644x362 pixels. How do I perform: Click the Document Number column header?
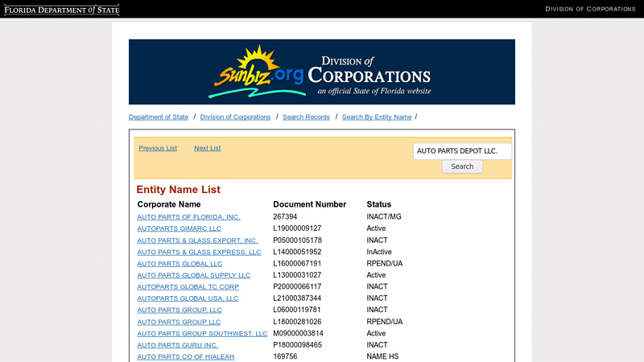[x=310, y=204]
